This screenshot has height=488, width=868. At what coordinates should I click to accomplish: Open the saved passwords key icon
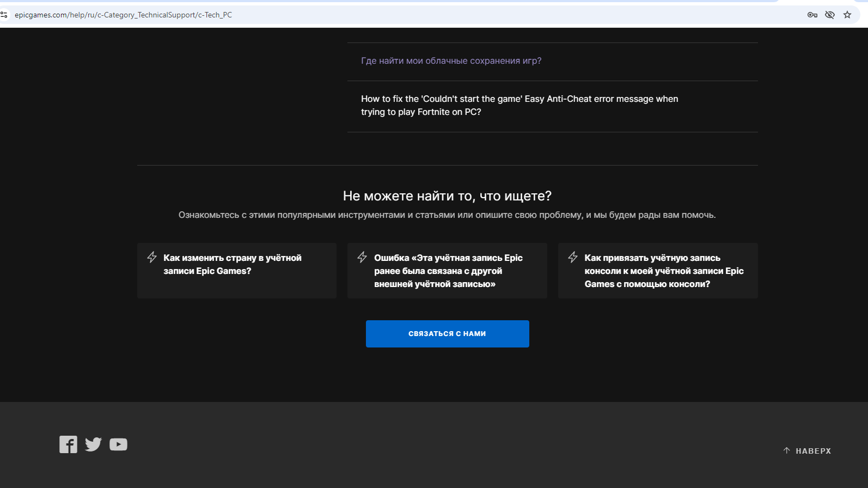(x=812, y=15)
